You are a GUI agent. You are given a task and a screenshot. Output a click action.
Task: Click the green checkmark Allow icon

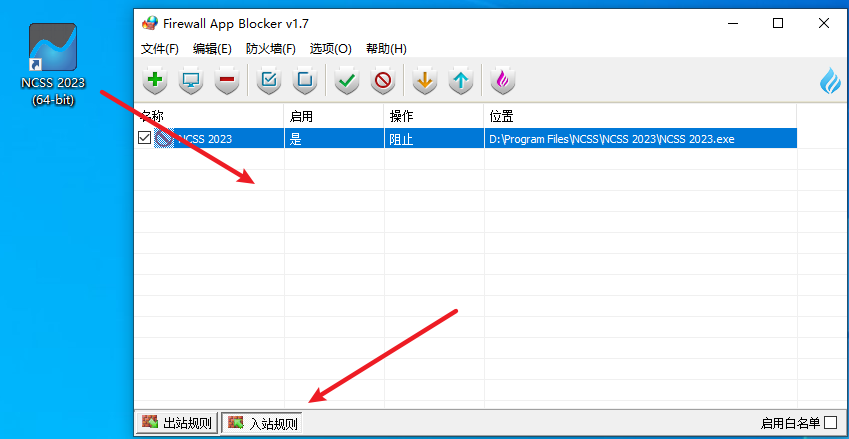(x=346, y=80)
